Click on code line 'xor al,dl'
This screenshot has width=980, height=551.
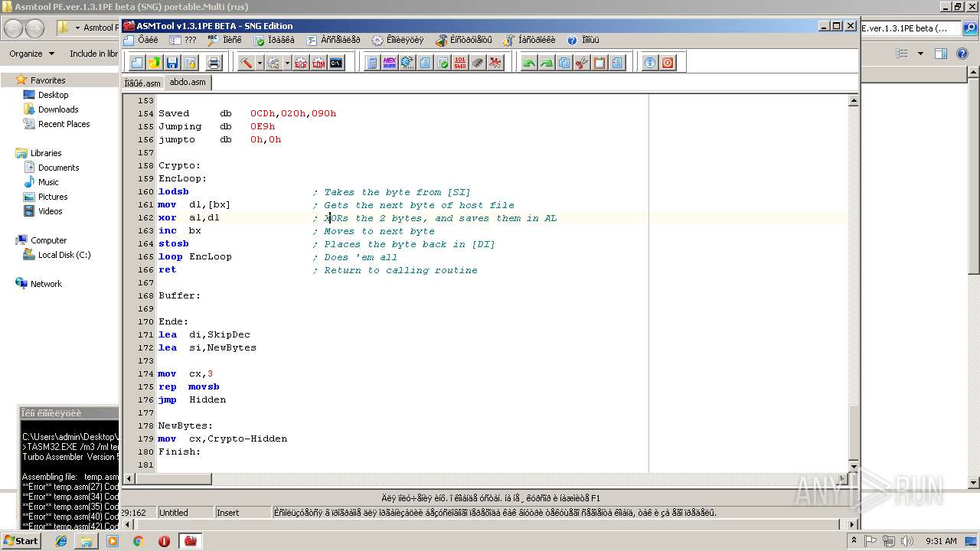pos(188,218)
